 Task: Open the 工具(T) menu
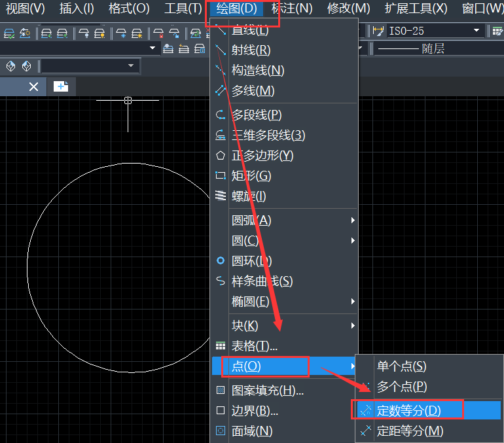tap(183, 9)
